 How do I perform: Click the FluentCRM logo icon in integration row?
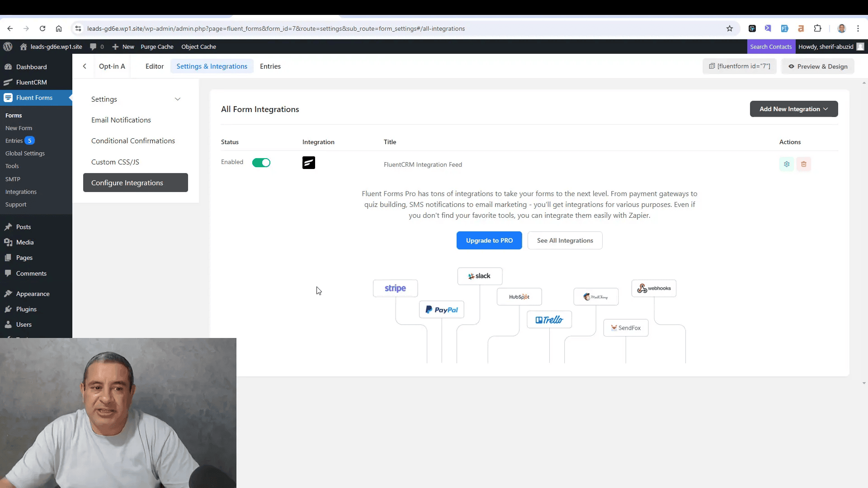click(309, 163)
